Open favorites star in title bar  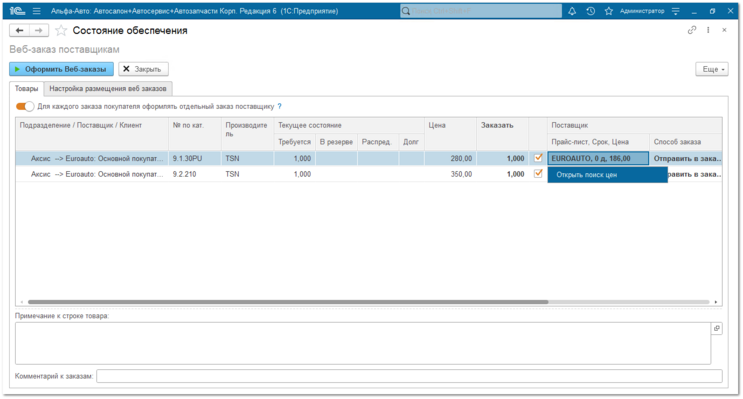pyautogui.click(x=609, y=11)
